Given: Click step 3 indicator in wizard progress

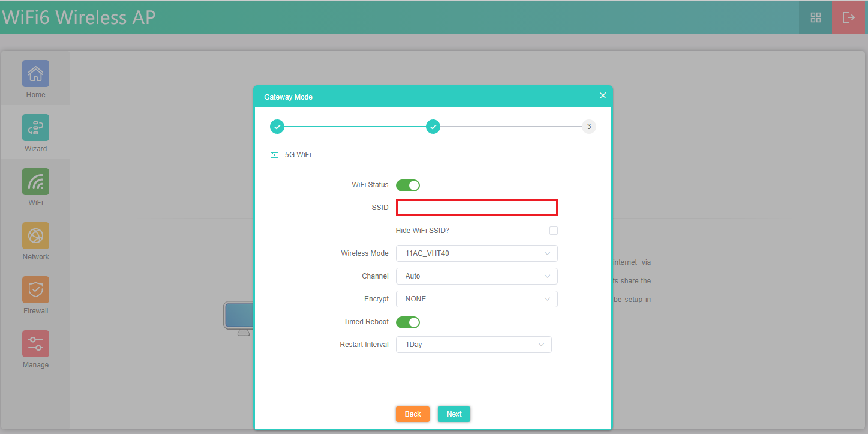Looking at the screenshot, I should [x=588, y=127].
